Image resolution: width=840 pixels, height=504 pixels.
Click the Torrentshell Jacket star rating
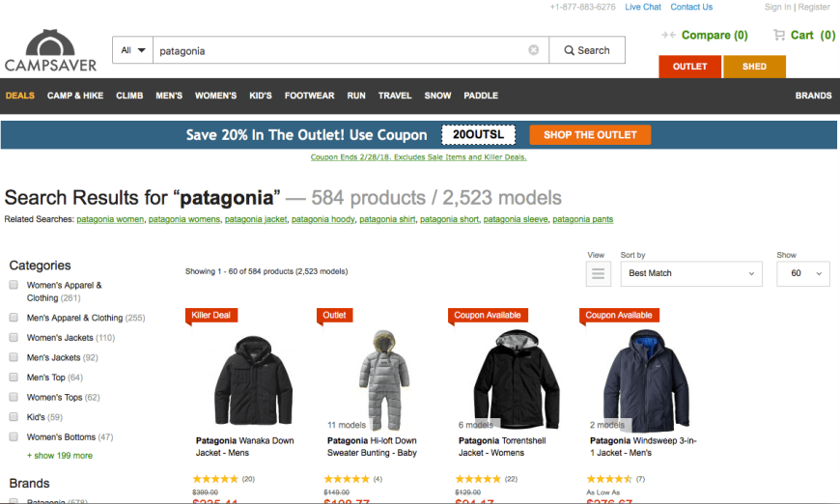[478, 479]
